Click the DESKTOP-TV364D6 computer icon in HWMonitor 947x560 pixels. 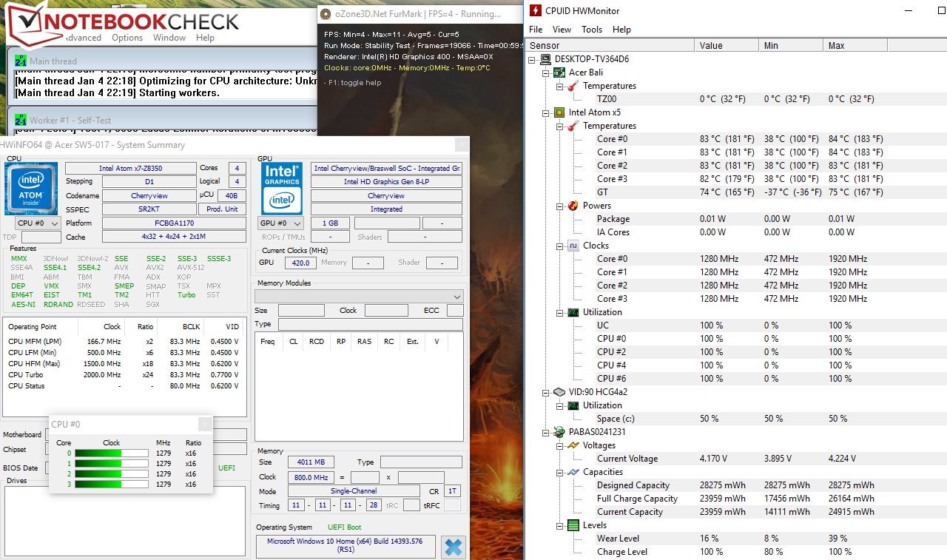pos(547,59)
